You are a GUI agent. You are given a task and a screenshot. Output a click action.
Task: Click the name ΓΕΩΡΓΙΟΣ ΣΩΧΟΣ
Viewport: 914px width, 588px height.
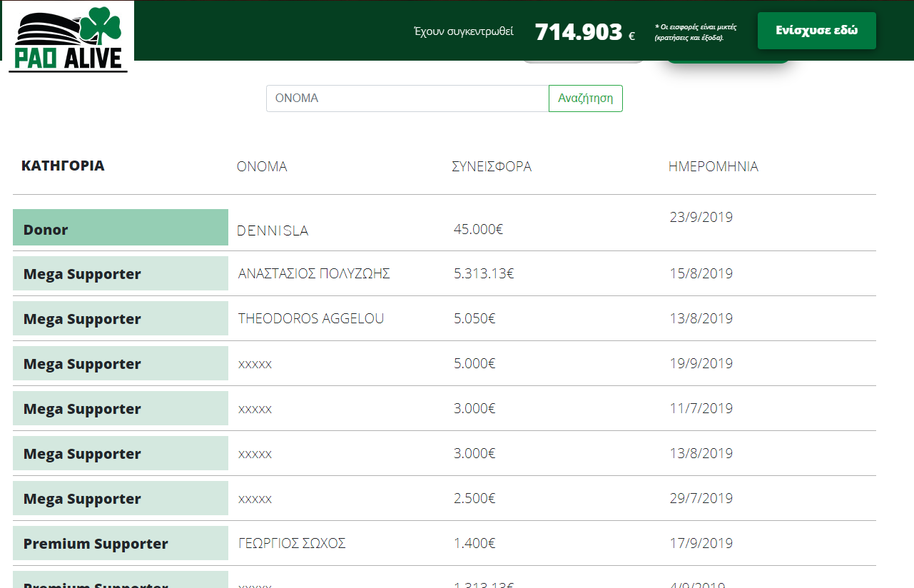(292, 544)
